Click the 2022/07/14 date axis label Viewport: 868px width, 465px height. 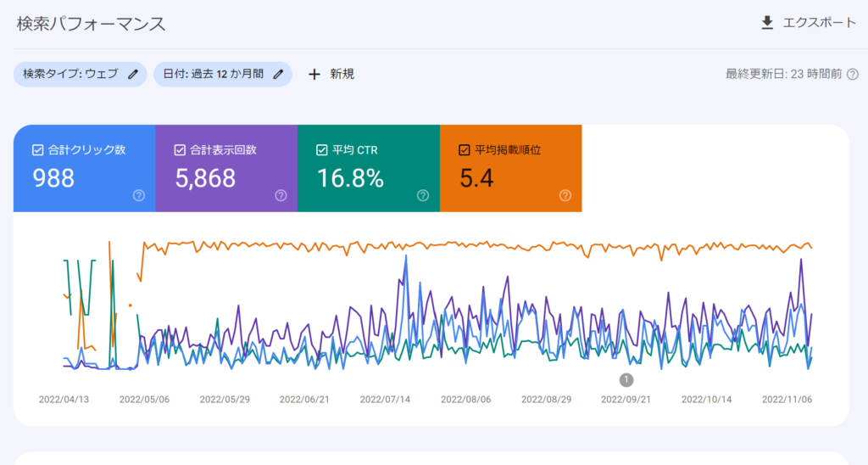point(384,398)
